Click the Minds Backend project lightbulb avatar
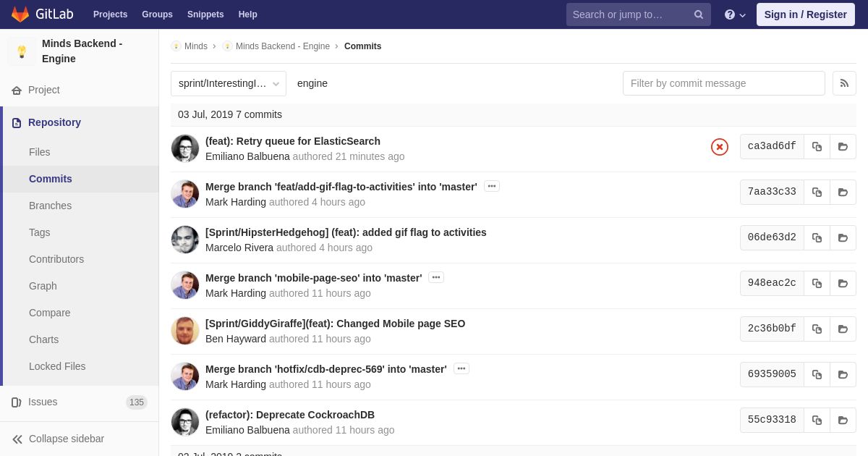The image size is (868, 456). click(22, 51)
